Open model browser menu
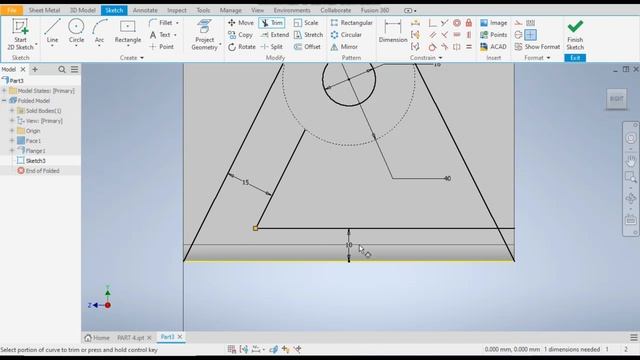640x360 pixels. (74, 69)
